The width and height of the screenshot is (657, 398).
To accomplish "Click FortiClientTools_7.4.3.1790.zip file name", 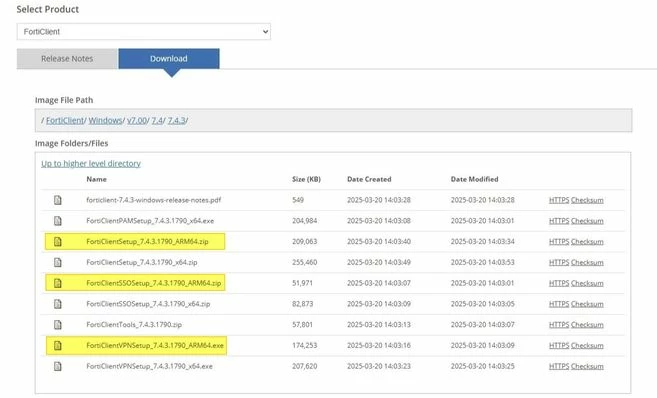I will pos(134,325).
